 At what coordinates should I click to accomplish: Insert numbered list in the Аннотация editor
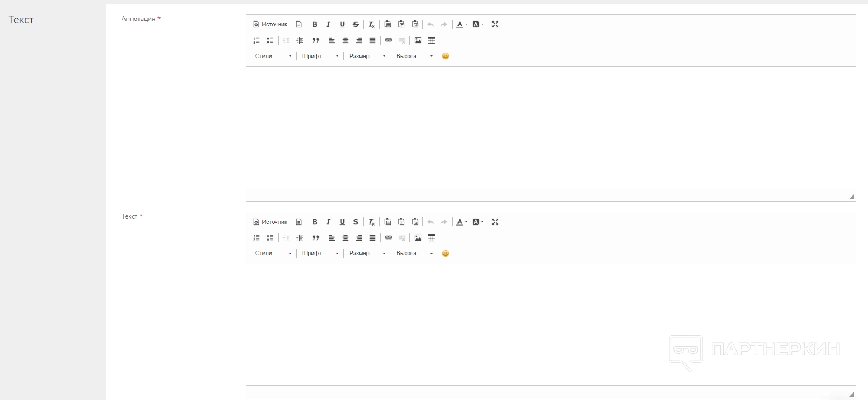(x=256, y=40)
